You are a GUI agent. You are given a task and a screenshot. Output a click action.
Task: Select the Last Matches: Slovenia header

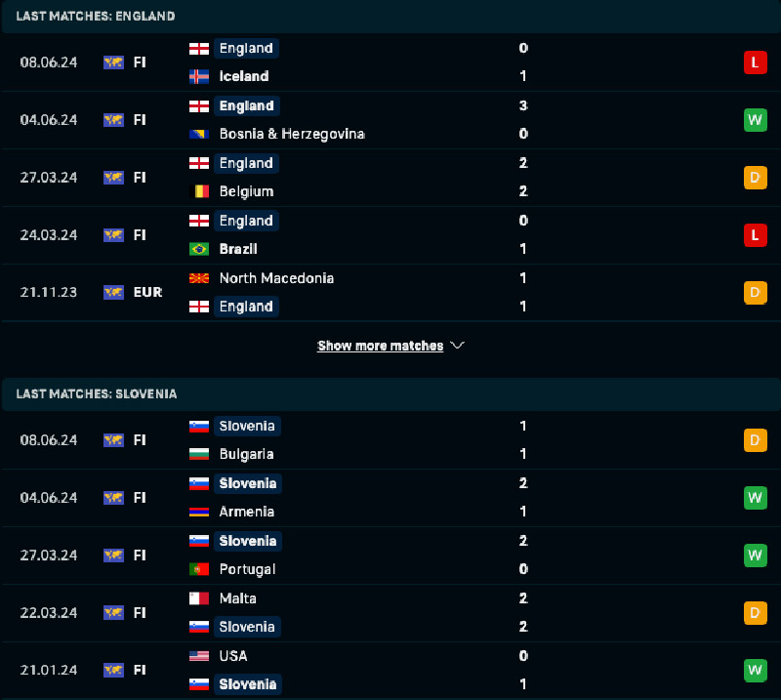[97, 393]
